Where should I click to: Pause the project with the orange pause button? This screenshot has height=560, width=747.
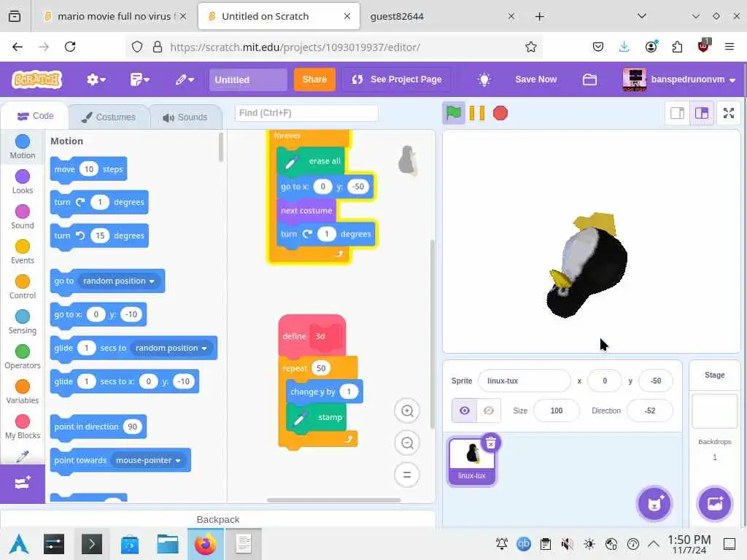click(x=477, y=113)
